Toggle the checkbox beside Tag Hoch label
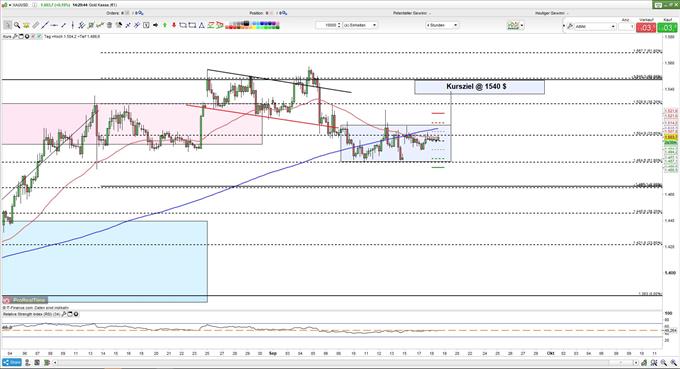This screenshot has height=369, width=680. [39, 36]
